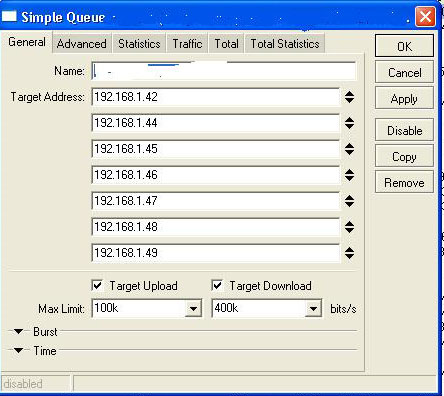Click the Cancel button

coord(404,72)
